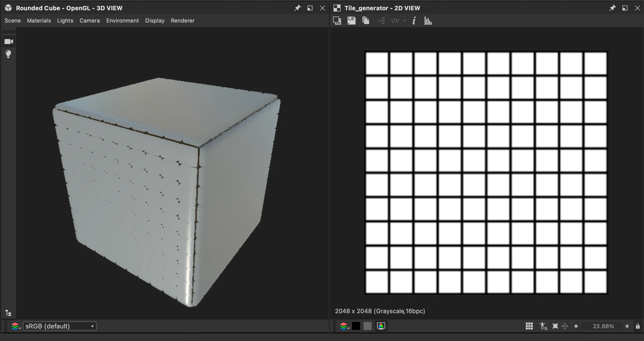Click the light bulb icon in 3D view
644x341 pixels.
click(8, 54)
